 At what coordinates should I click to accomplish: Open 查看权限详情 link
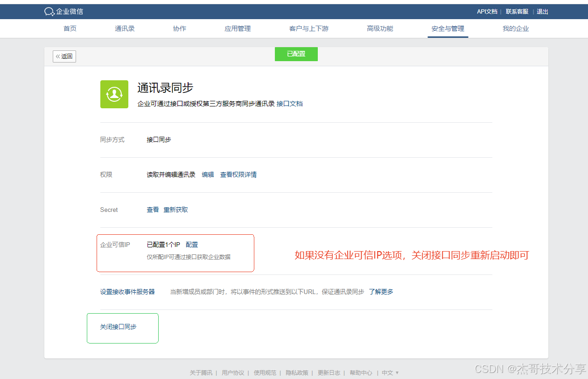point(238,175)
